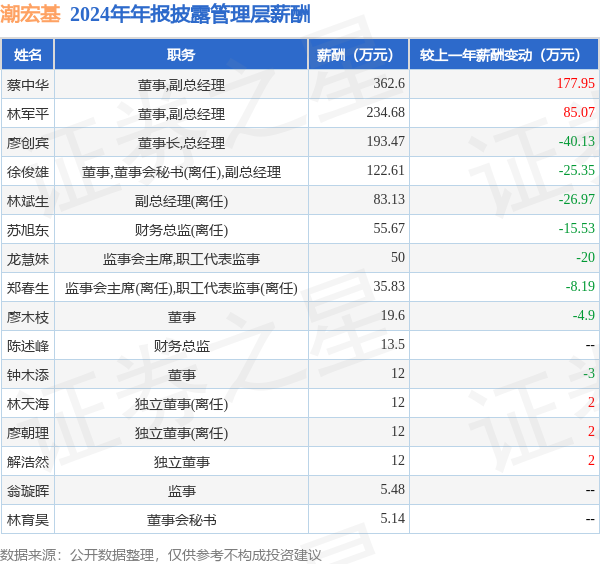
Task: Click the salary value 5.48
Action: click(x=393, y=489)
